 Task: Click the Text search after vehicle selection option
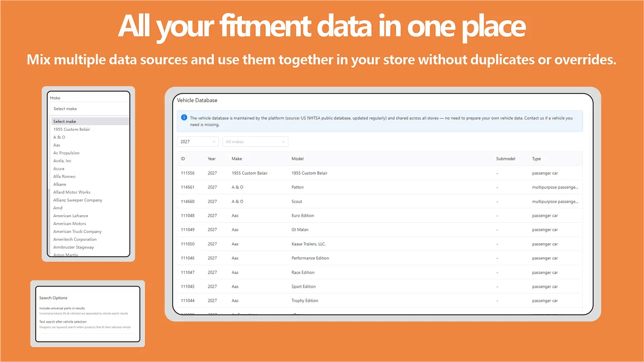(63, 322)
